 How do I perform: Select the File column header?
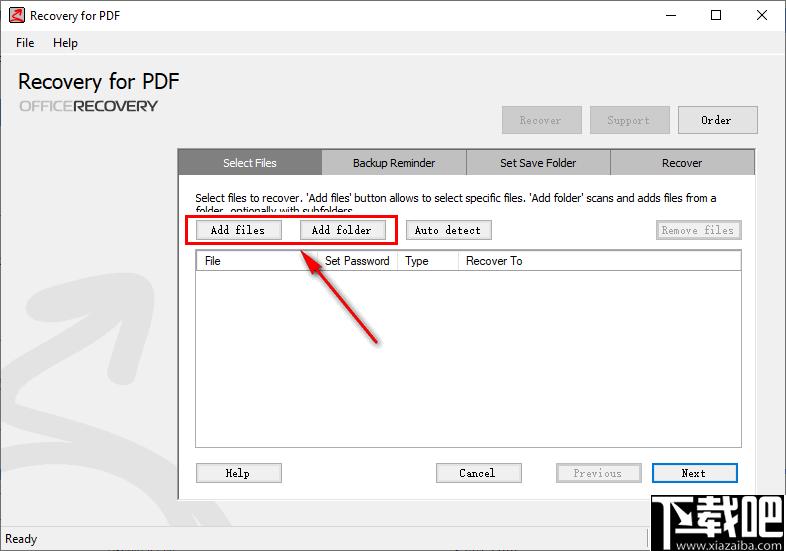[257, 261]
